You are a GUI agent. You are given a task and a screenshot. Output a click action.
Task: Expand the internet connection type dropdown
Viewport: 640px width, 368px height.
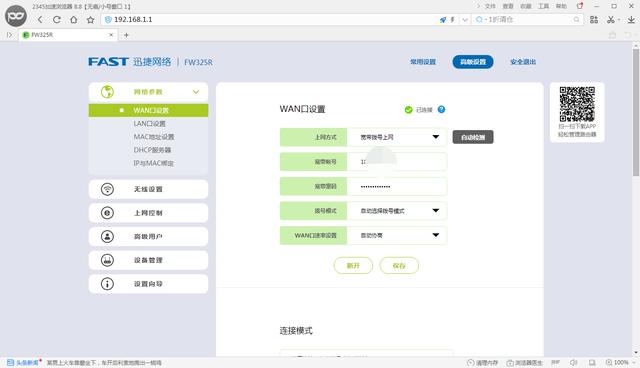[397, 137]
